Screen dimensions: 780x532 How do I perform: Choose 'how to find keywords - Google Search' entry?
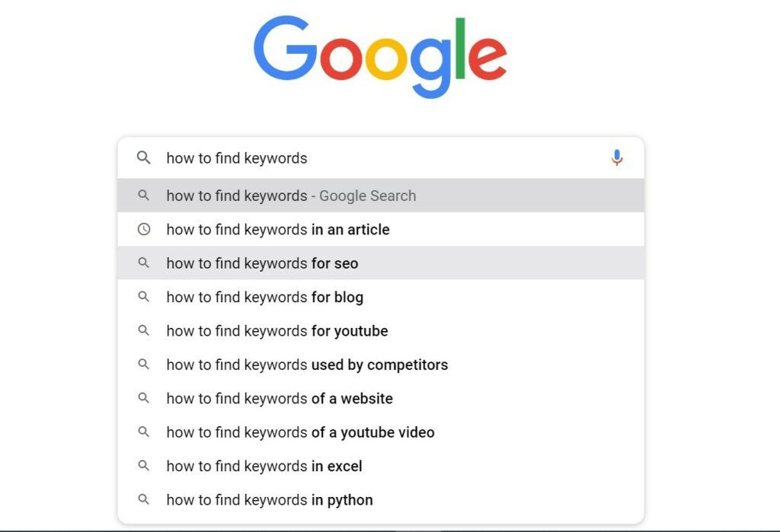pyautogui.click(x=291, y=196)
